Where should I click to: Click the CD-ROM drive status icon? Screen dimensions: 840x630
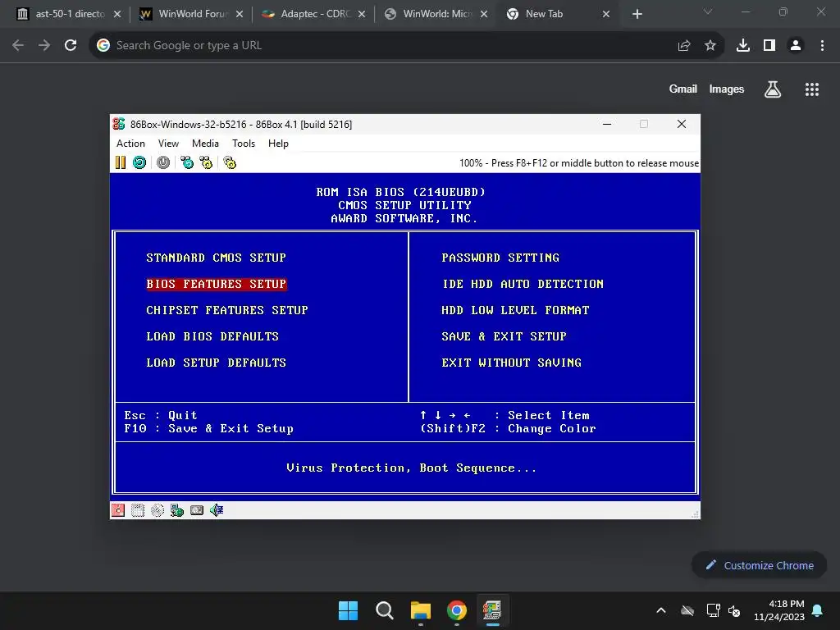[x=157, y=510]
